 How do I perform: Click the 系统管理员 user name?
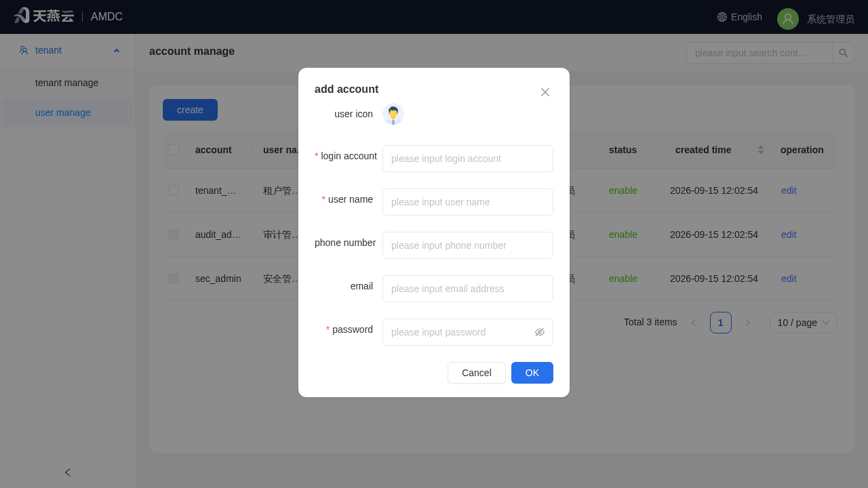tap(831, 19)
